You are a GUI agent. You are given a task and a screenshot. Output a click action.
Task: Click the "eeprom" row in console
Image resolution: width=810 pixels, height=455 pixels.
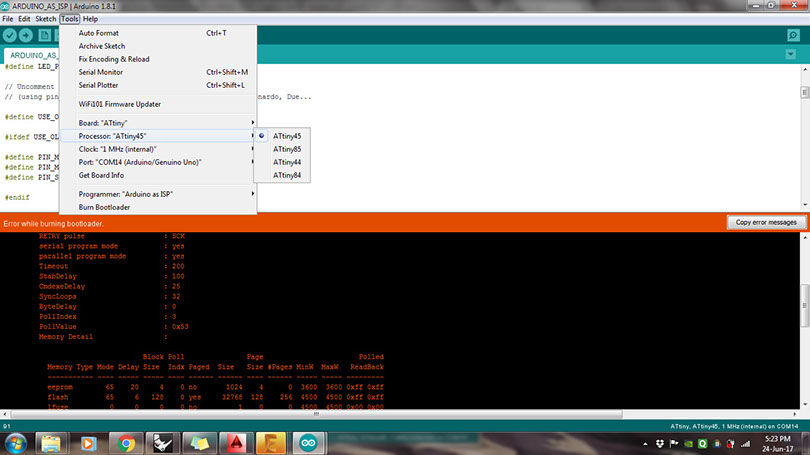click(x=215, y=387)
